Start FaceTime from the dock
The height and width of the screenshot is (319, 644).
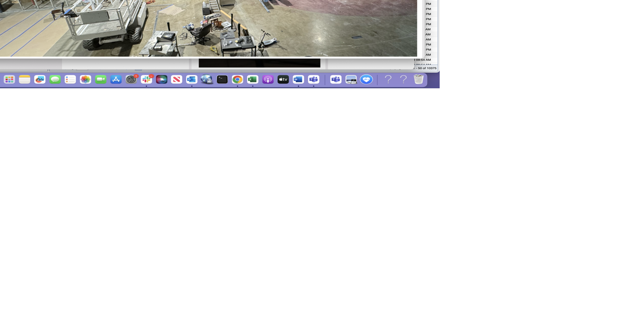tap(101, 80)
